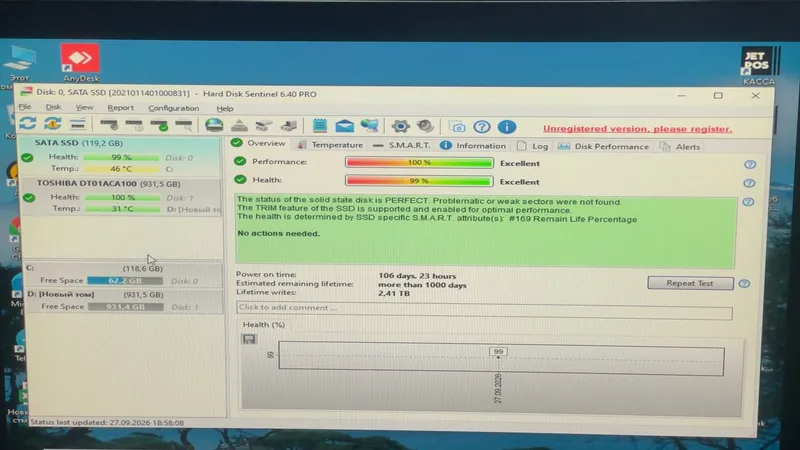Switch to the Information tab
This screenshot has height=450, width=800.
473,146
